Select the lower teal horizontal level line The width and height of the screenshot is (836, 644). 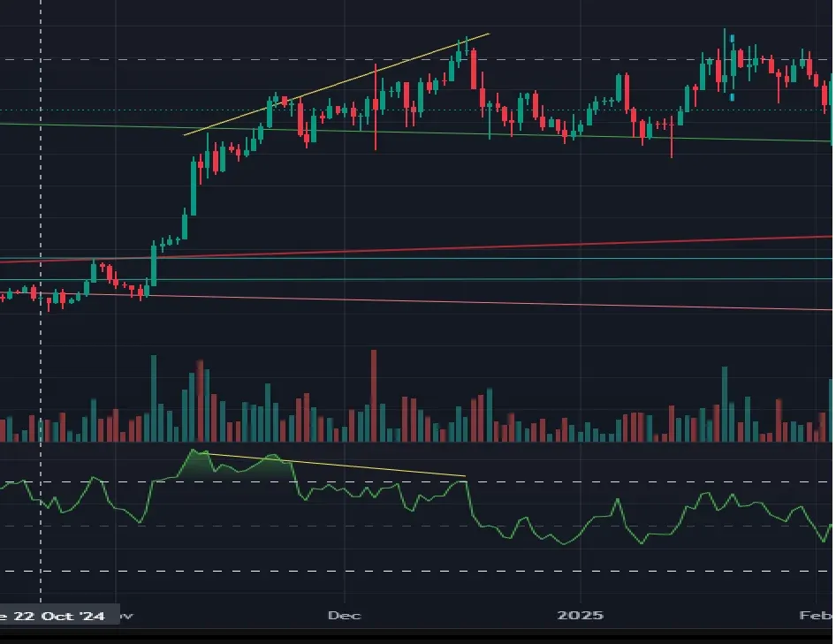pyautogui.click(x=416, y=279)
